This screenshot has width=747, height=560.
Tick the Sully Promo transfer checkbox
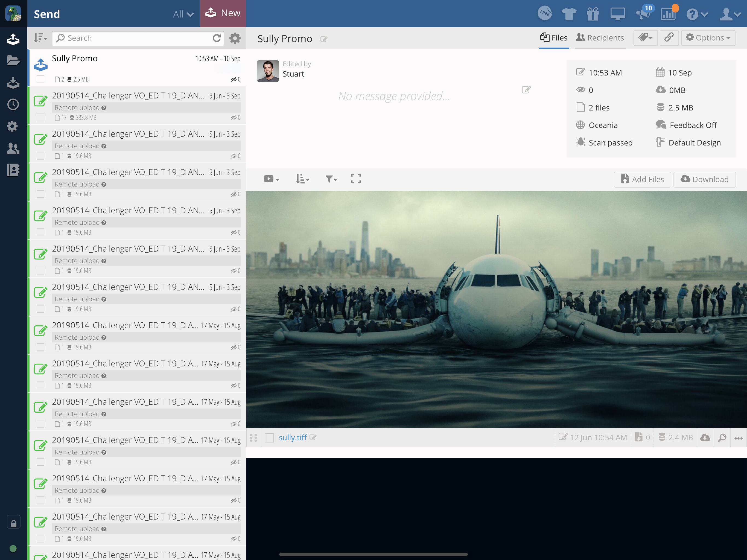pyautogui.click(x=40, y=79)
